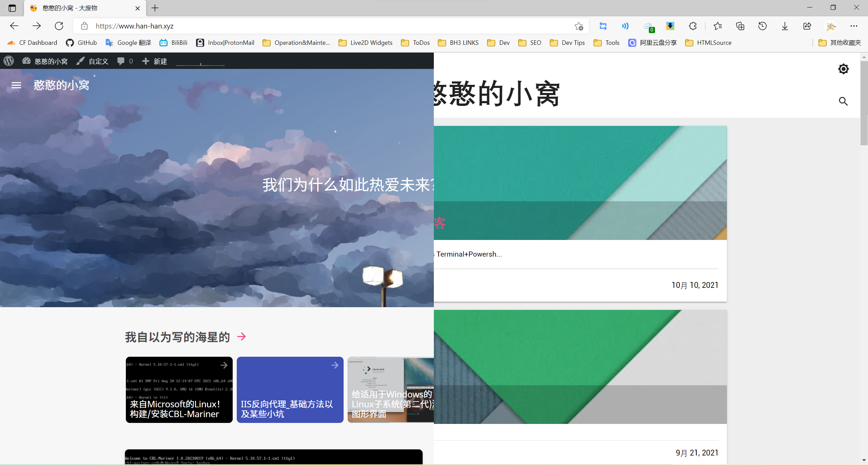Expand the BH3 LINKS bookmarks folder
This screenshot has width=868, height=465.
(x=458, y=43)
